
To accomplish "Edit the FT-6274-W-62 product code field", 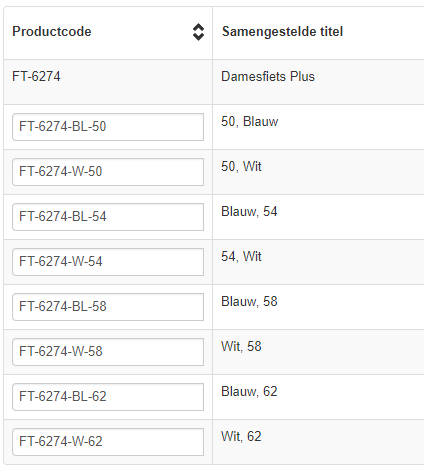I will pos(108,442).
